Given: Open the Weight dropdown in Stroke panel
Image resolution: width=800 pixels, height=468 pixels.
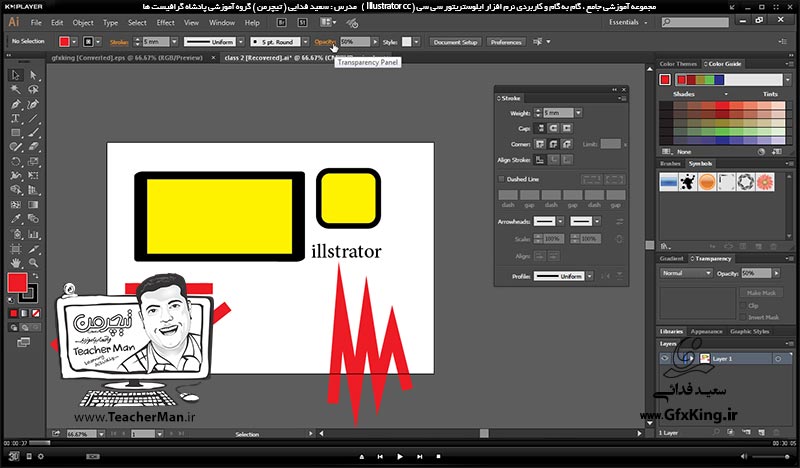Looking at the screenshot, I should (578, 113).
